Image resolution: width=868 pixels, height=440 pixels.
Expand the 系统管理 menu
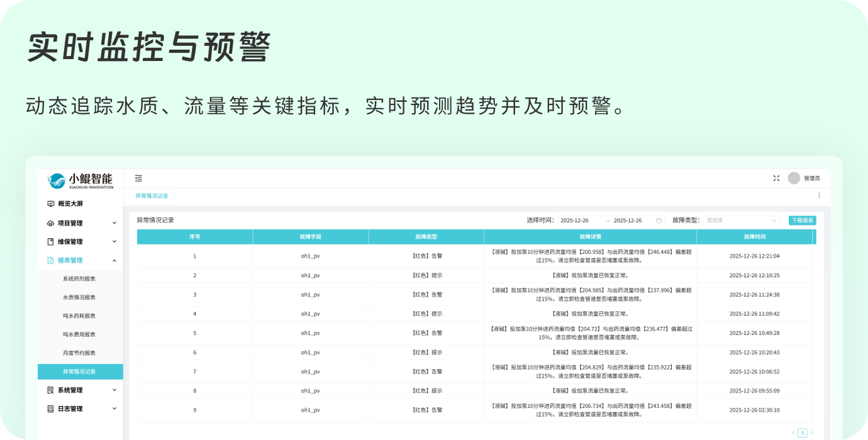point(81,390)
